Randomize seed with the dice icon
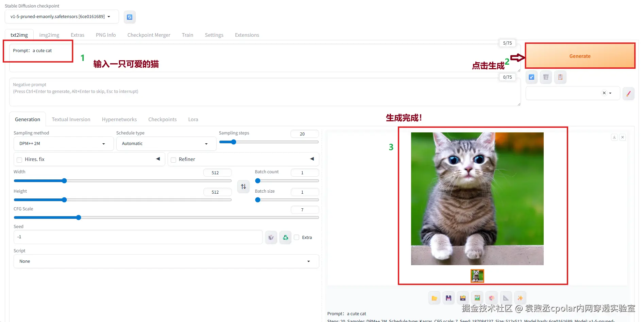Viewport: 644px width, 322px height. point(271,237)
